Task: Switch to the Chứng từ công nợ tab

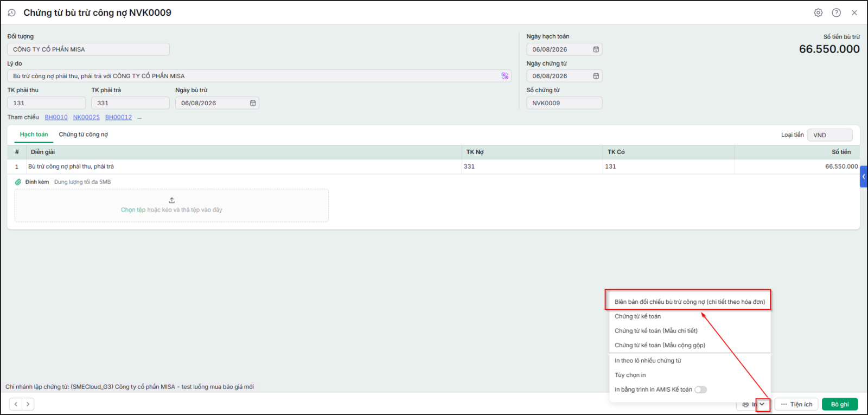Action: pyautogui.click(x=84, y=135)
